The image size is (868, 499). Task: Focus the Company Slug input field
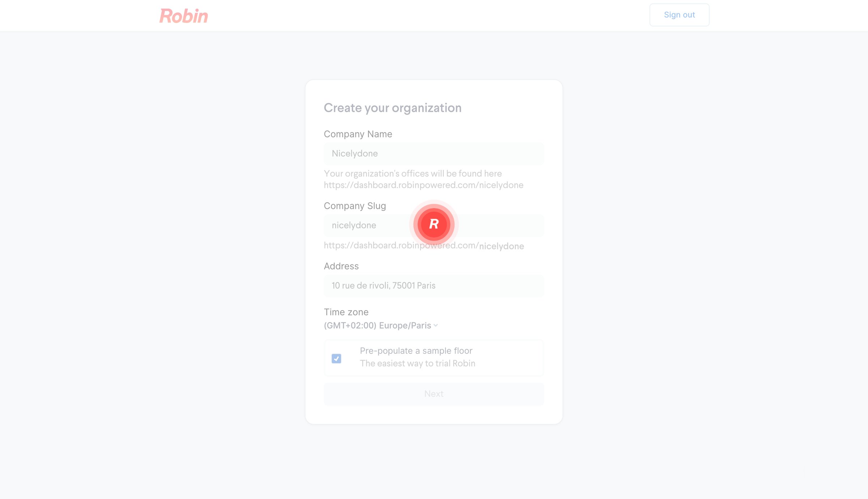pyautogui.click(x=434, y=225)
